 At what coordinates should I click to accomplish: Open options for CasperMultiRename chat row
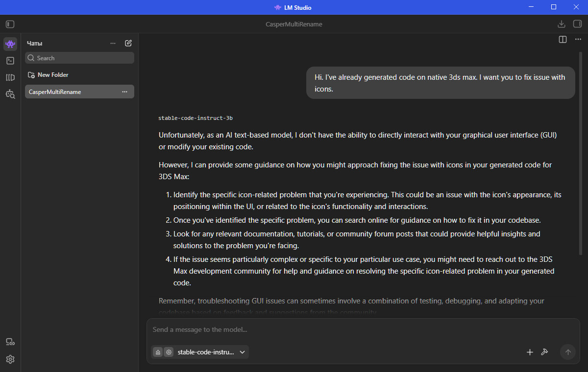(124, 92)
